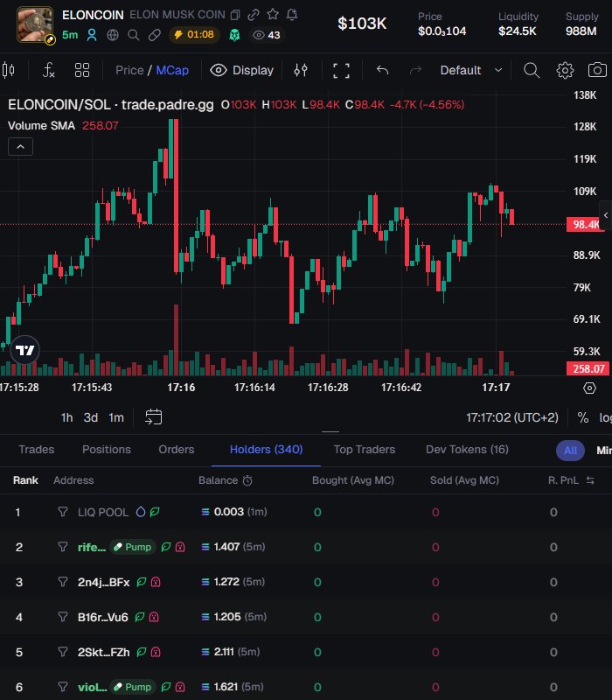
Task: Open chart sliders adjustment icon
Action: [301, 70]
